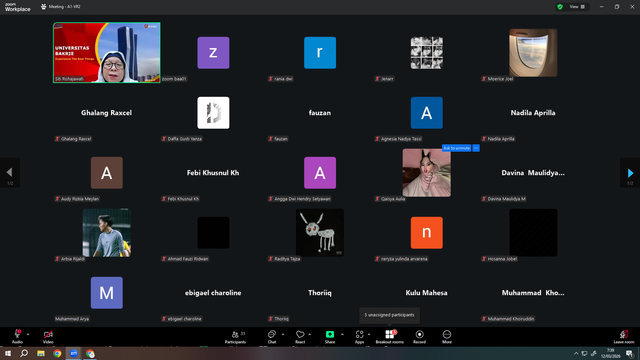Click Leave room
Viewport: 640px width, 360px height.
tap(624, 337)
